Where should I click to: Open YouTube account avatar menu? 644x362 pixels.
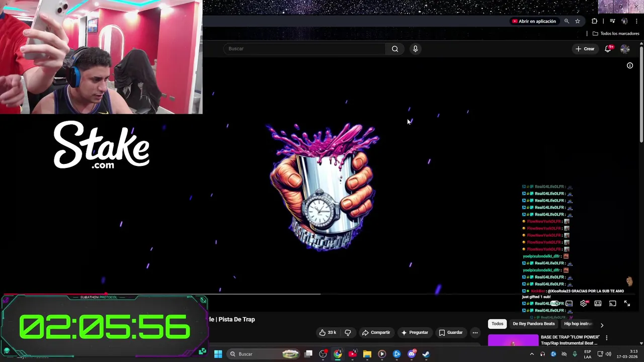click(x=625, y=49)
